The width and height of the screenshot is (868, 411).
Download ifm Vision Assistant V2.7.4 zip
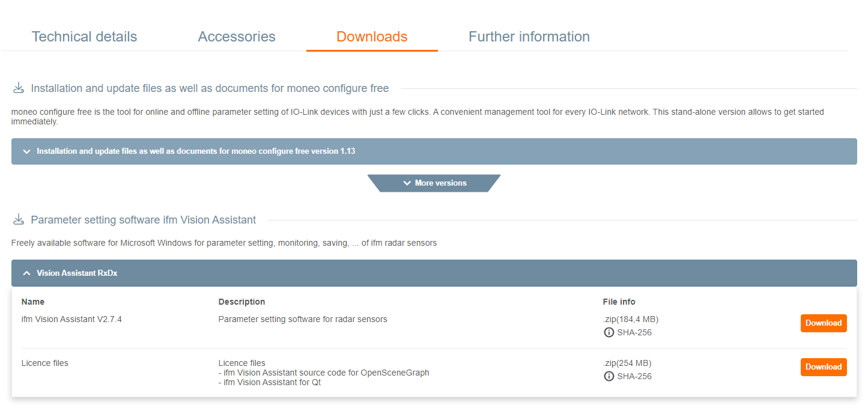pos(823,323)
